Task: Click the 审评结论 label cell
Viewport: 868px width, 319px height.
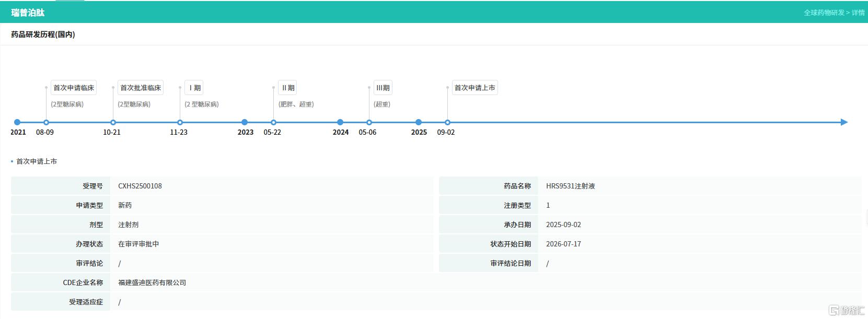Action: click(61, 263)
